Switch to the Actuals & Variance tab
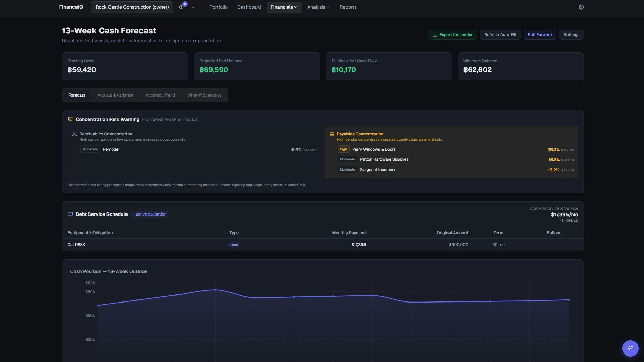644x362 pixels. 115,95
